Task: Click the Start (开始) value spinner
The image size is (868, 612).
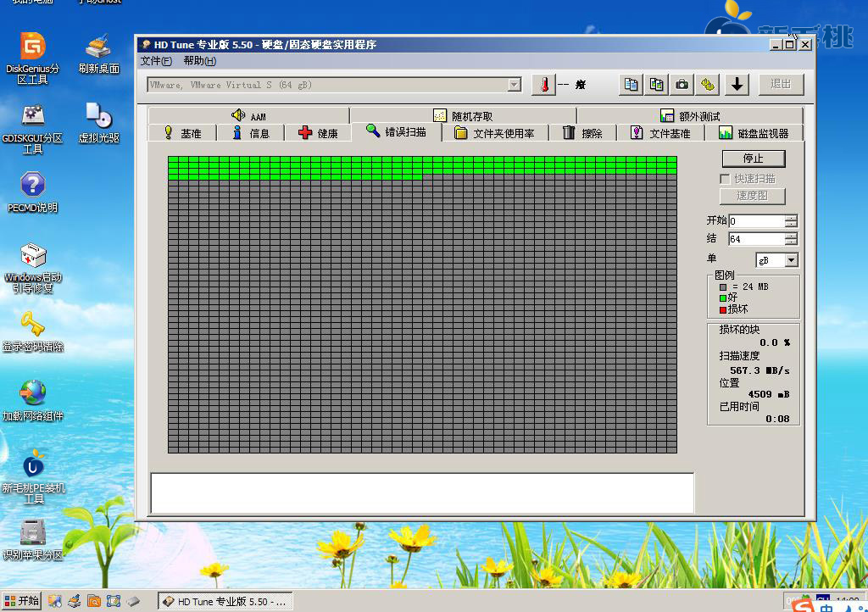Action: click(791, 221)
